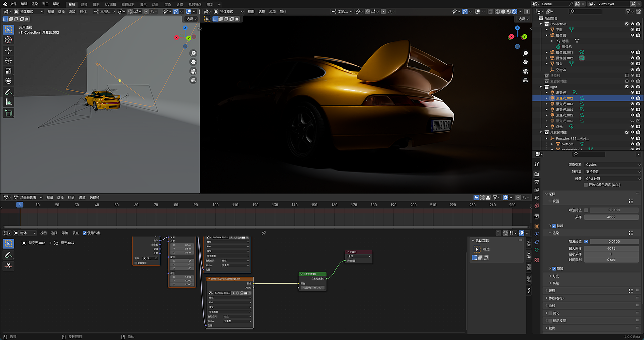Open the 文件 menu
This screenshot has height=340, width=644.
(13, 4)
